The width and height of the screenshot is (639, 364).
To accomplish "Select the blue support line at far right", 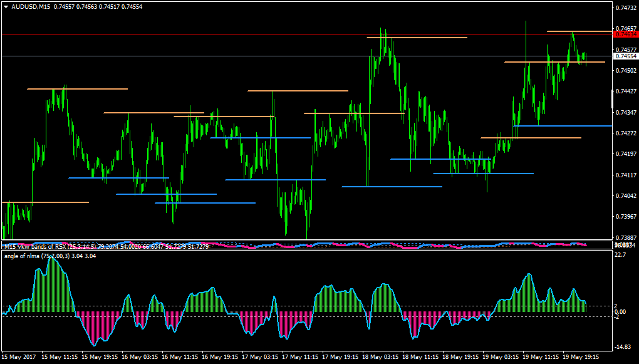I will [563, 126].
